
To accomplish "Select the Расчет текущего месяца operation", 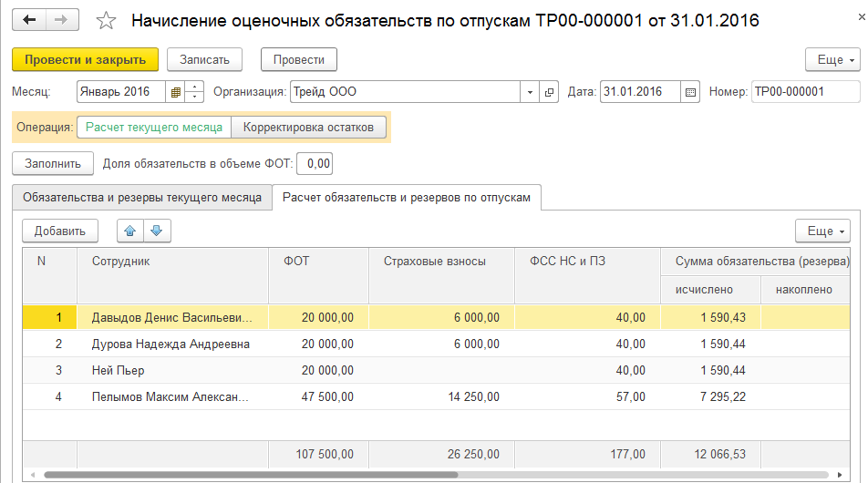I will tap(154, 128).
